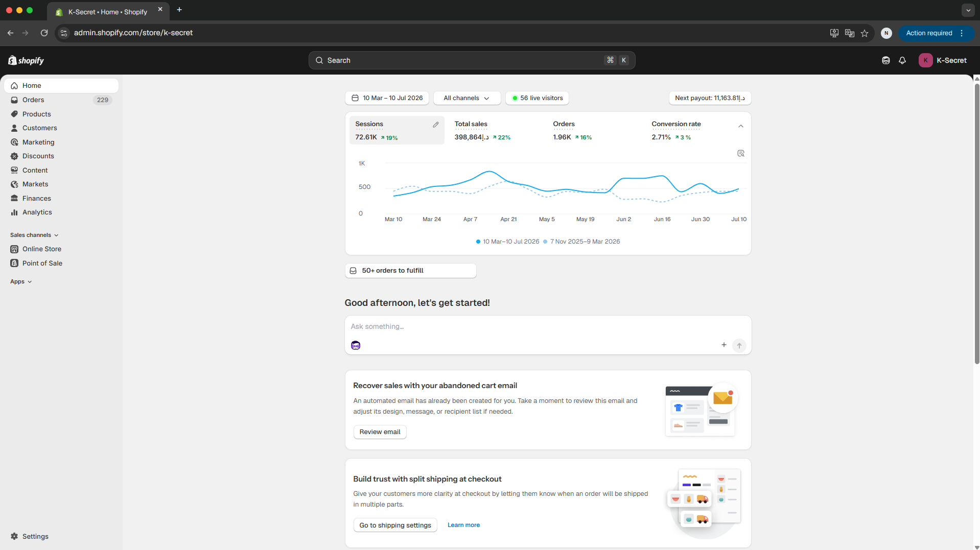
Task: Open the date range picker 10 Mar – 10 Jul
Action: point(387,98)
